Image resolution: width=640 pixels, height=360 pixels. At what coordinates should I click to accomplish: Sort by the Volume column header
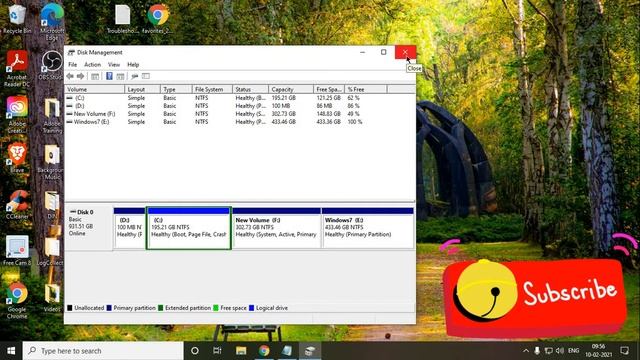point(95,89)
